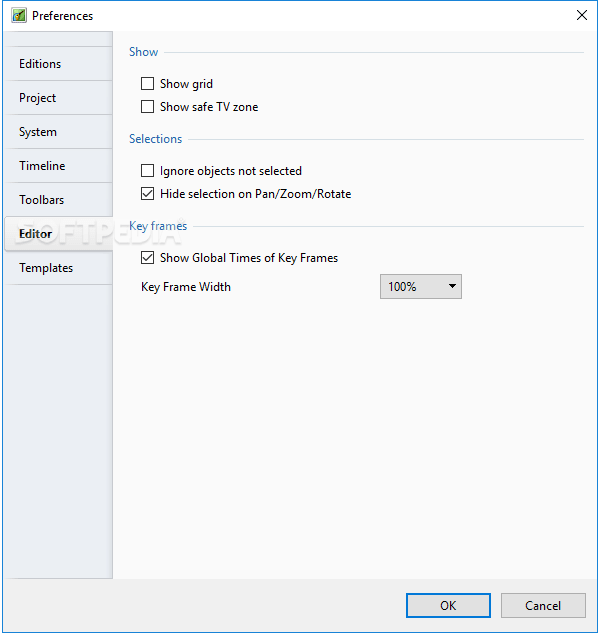The height and width of the screenshot is (633, 598).
Task: Enable Show safe TV zone checkbox
Action: click(147, 107)
